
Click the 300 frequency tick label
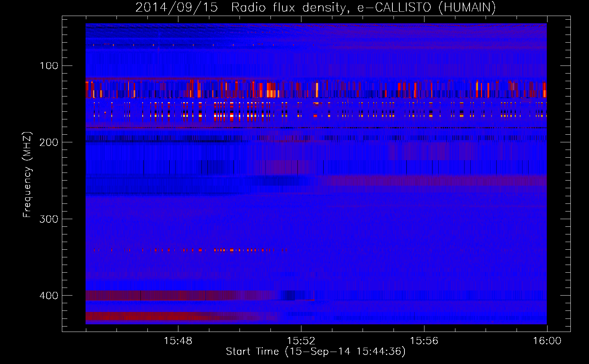(x=49, y=219)
